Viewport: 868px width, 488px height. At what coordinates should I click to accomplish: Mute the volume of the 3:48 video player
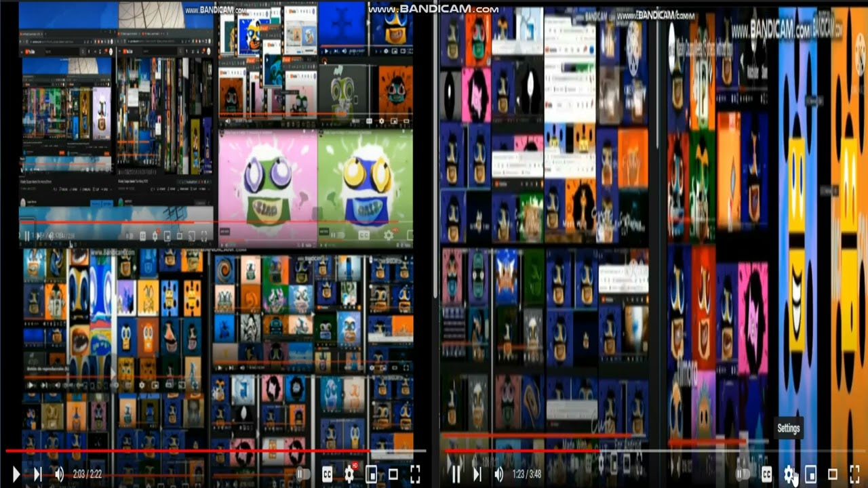point(499,474)
